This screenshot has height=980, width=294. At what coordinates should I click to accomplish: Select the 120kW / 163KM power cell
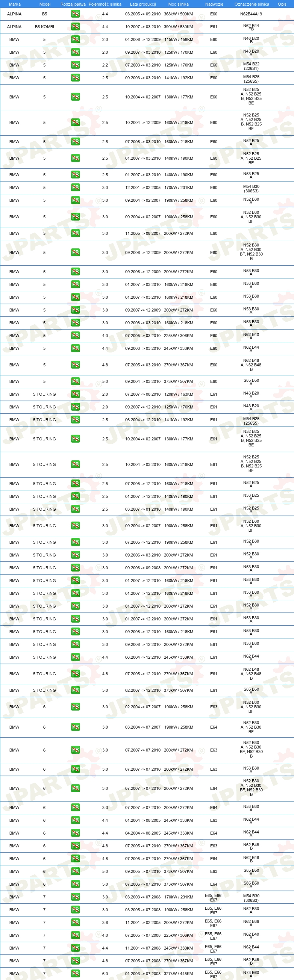tap(179, 394)
